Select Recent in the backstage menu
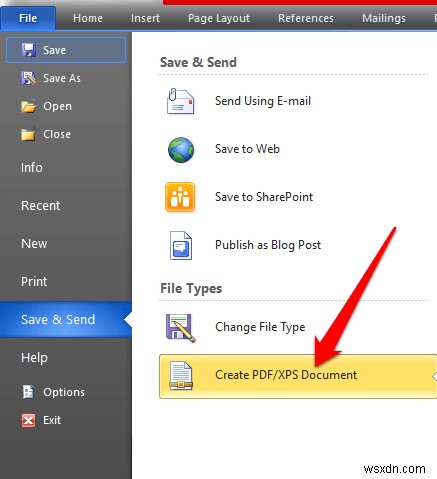The image size is (437, 479). [40, 206]
